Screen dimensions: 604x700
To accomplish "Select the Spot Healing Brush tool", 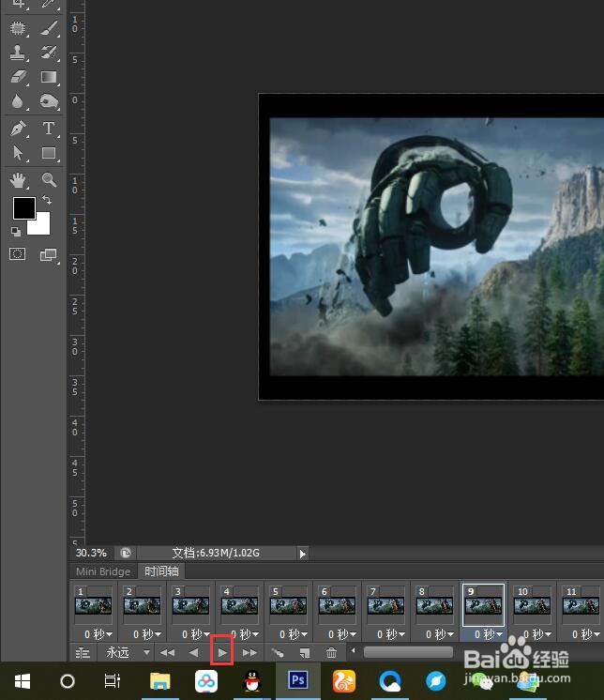I will pyautogui.click(x=18, y=28).
